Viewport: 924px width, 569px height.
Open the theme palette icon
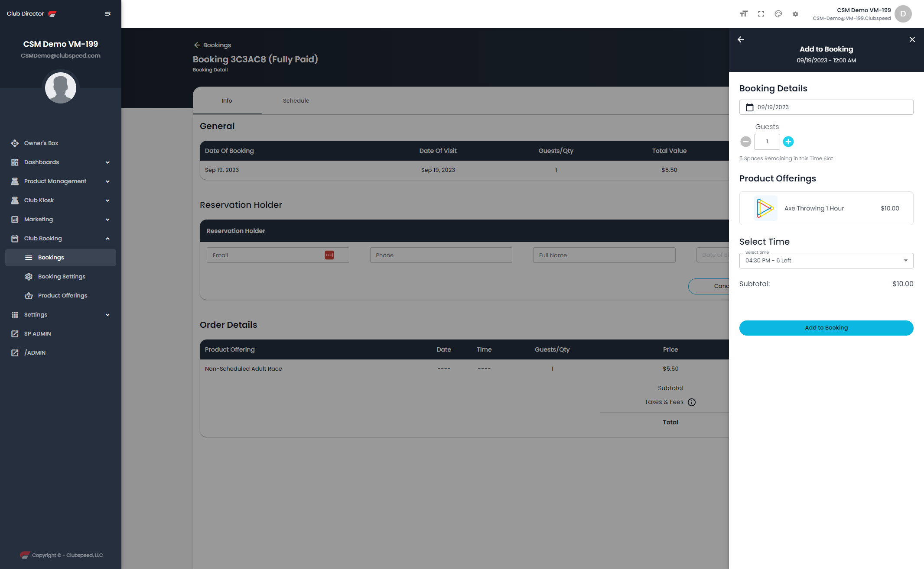(x=778, y=14)
